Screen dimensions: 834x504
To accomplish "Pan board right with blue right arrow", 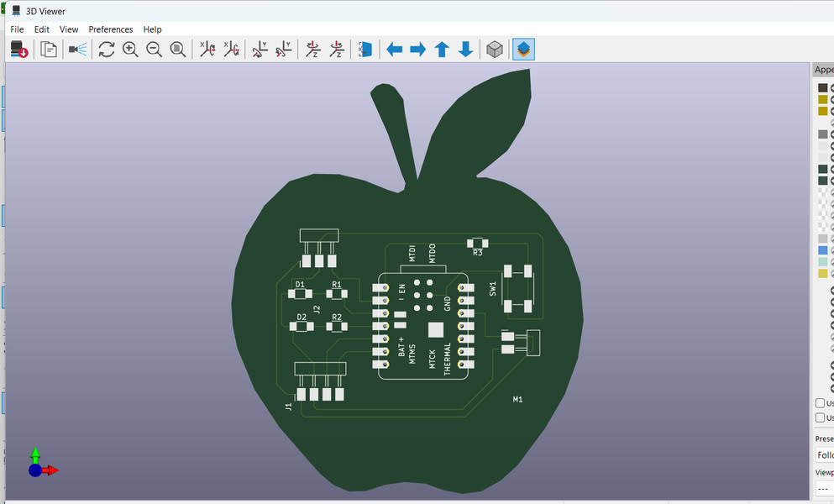I will 418,50.
